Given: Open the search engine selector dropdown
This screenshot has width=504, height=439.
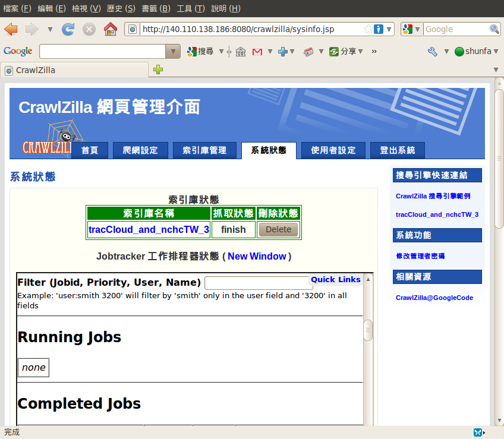Looking at the screenshot, I should click(x=411, y=29).
